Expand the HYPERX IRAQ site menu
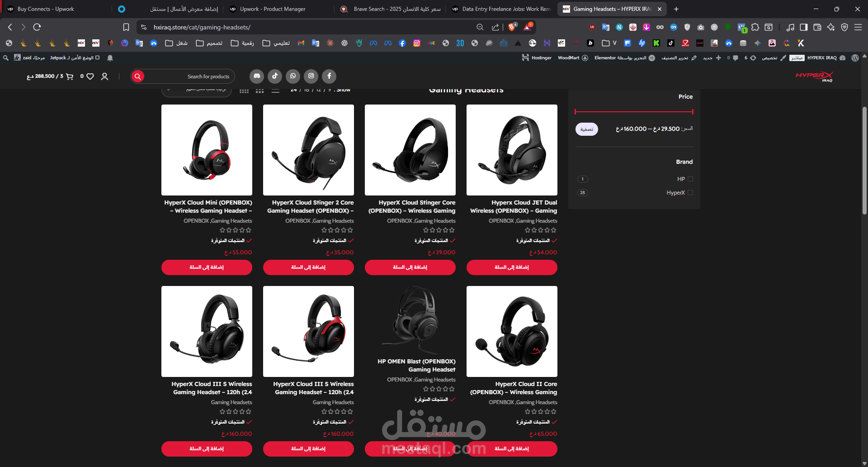The height and width of the screenshot is (467, 868). point(826,58)
